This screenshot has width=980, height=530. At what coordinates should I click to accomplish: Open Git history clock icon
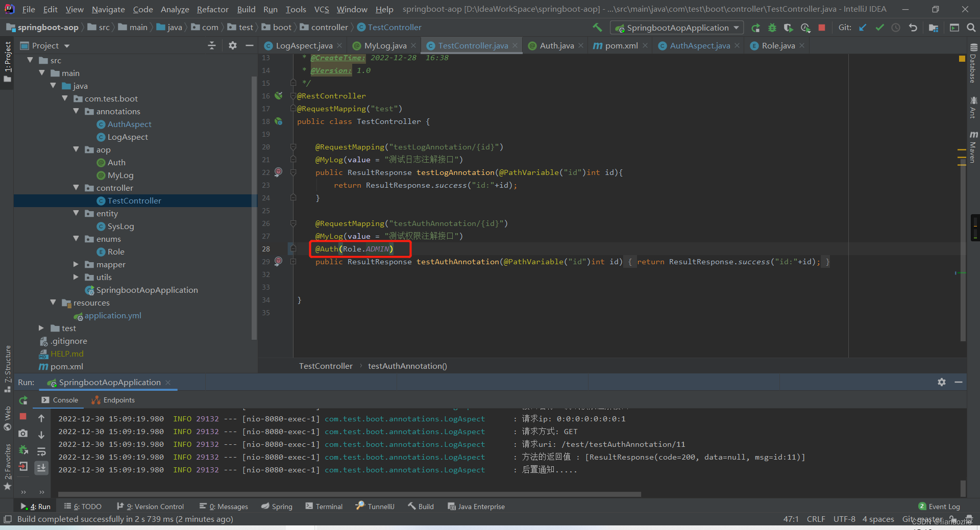point(896,28)
